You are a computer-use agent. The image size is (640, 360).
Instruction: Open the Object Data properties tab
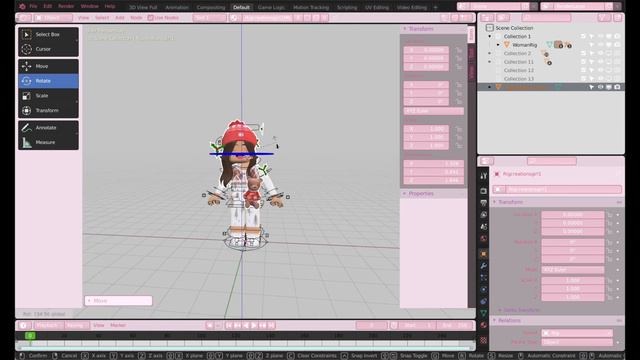coord(484,313)
